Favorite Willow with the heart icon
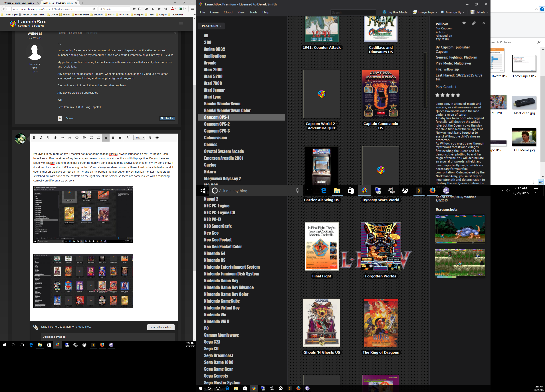545x392 pixels. pos(464,23)
